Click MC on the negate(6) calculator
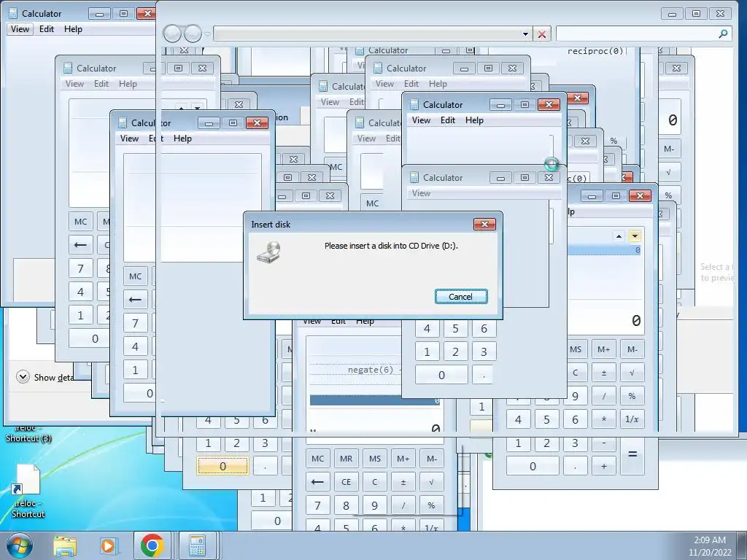 tap(318, 459)
